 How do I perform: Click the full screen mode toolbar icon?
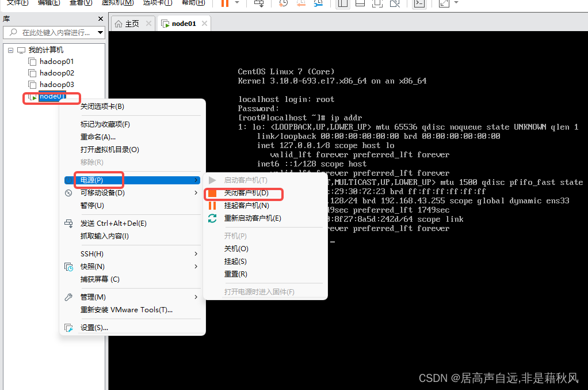click(x=377, y=3)
